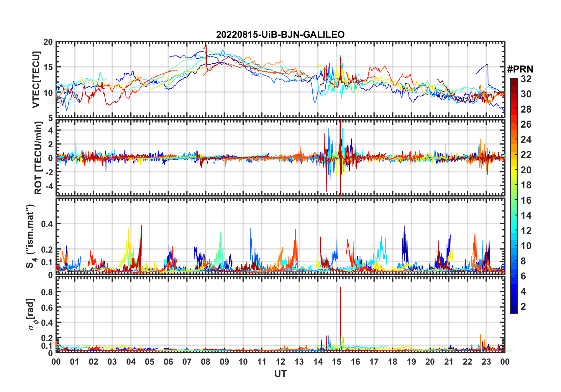
Task: Click colorbar tick label "14"
Action: pyautogui.click(x=526, y=215)
